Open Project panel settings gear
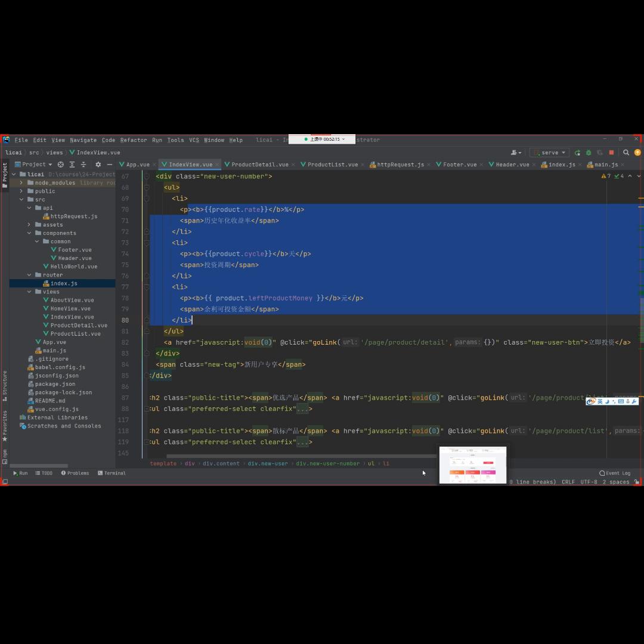This screenshot has height=644, width=644. pos(98,165)
